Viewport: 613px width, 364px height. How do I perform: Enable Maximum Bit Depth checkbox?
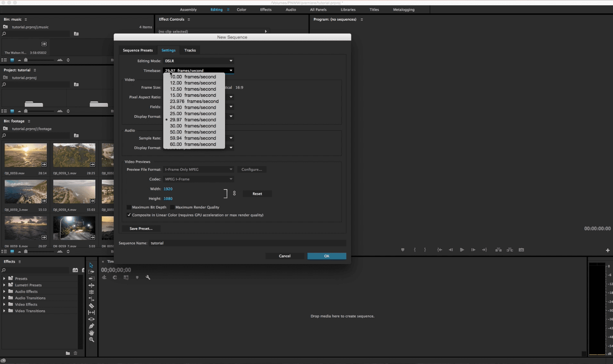[x=129, y=207]
